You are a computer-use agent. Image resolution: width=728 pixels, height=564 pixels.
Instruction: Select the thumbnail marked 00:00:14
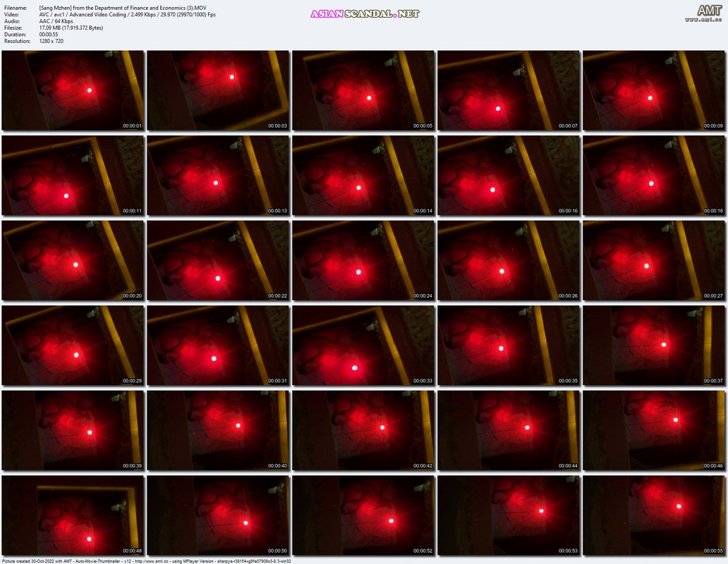point(363,176)
